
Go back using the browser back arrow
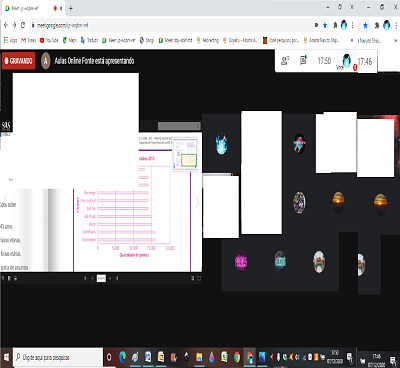6,25
